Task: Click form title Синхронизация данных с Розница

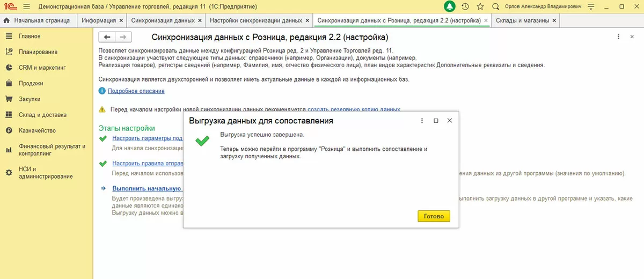Action: tap(270, 38)
